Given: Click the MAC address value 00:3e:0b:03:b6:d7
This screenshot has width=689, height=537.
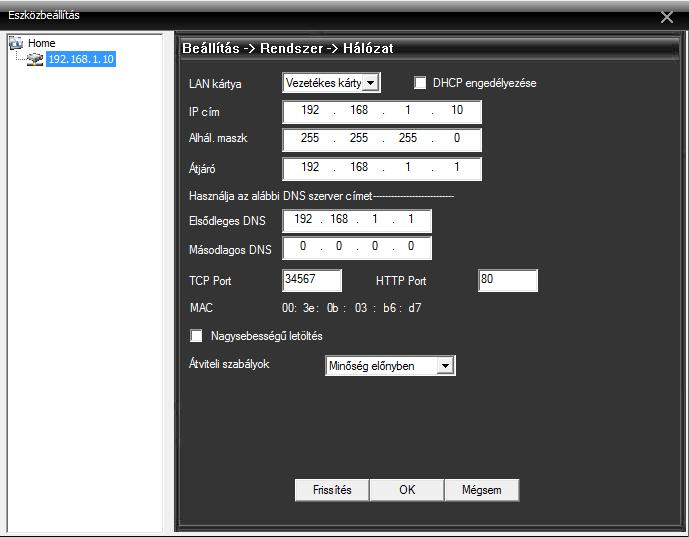Looking at the screenshot, I should click(x=352, y=308).
